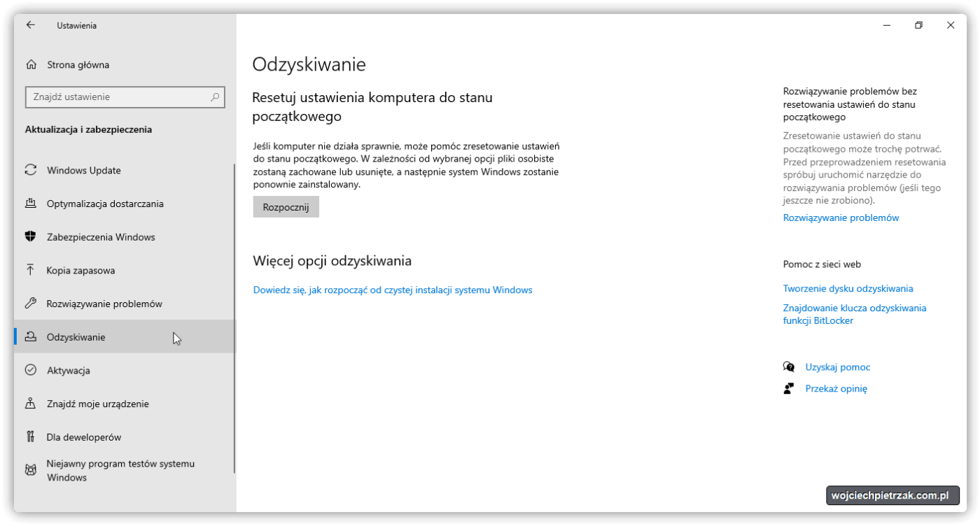
Task: Open Tworzenie dysku odzyskiwania link
Action: [x=848, y=288]
